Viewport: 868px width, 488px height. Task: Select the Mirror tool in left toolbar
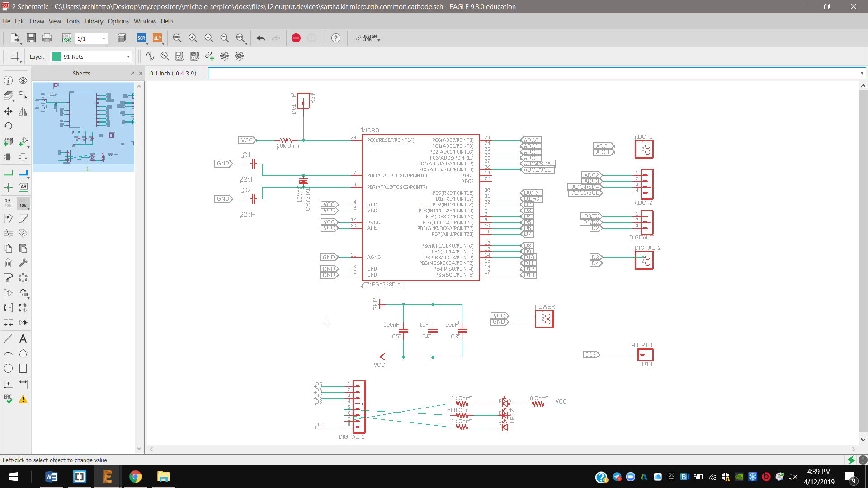23,111
